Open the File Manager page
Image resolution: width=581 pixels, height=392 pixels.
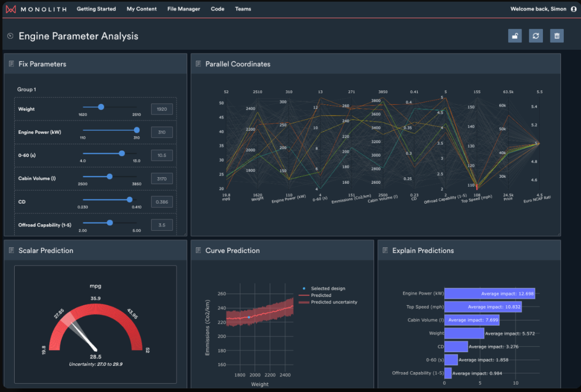click(x=183, y=9)
